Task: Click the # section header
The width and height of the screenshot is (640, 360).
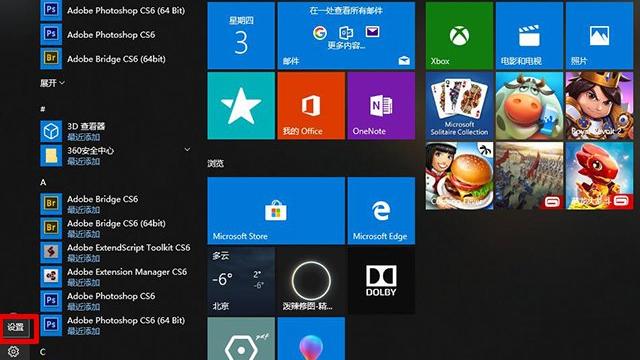Action: (x=43, y=109)
